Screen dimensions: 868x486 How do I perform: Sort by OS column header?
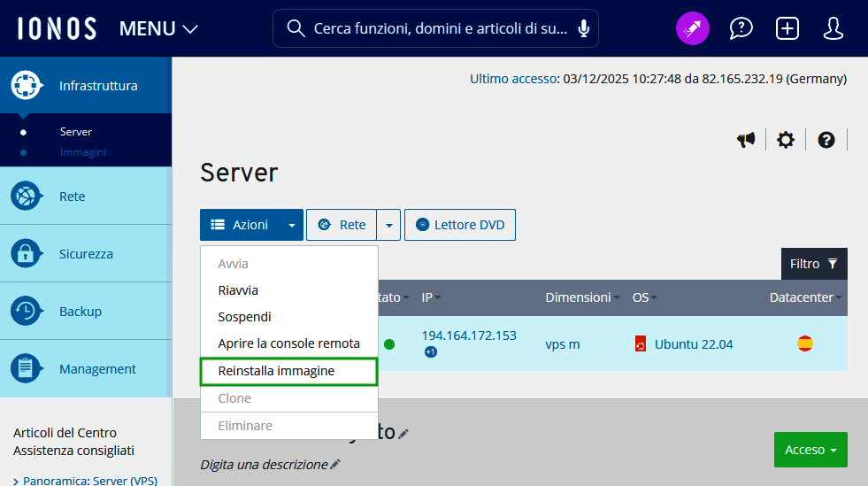645,297
